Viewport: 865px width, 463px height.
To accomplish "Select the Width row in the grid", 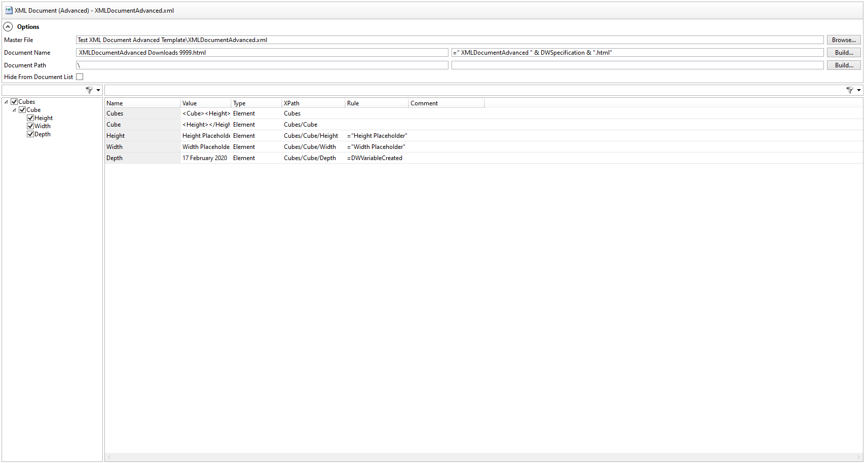I will point(142,147).
